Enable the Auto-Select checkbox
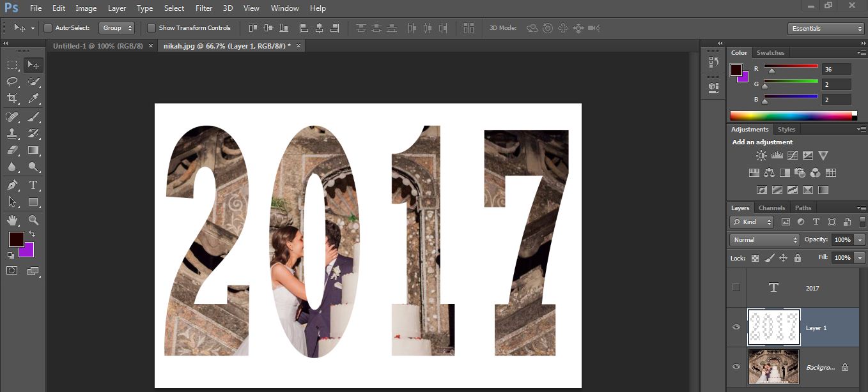The image size is (868, 392). tap(48, 27)
